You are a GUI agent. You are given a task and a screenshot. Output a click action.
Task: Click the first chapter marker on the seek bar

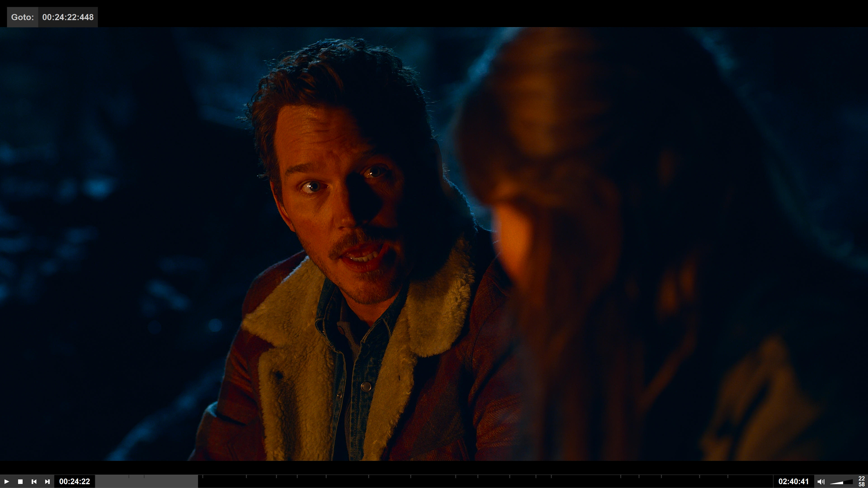[x=129, y=477]
